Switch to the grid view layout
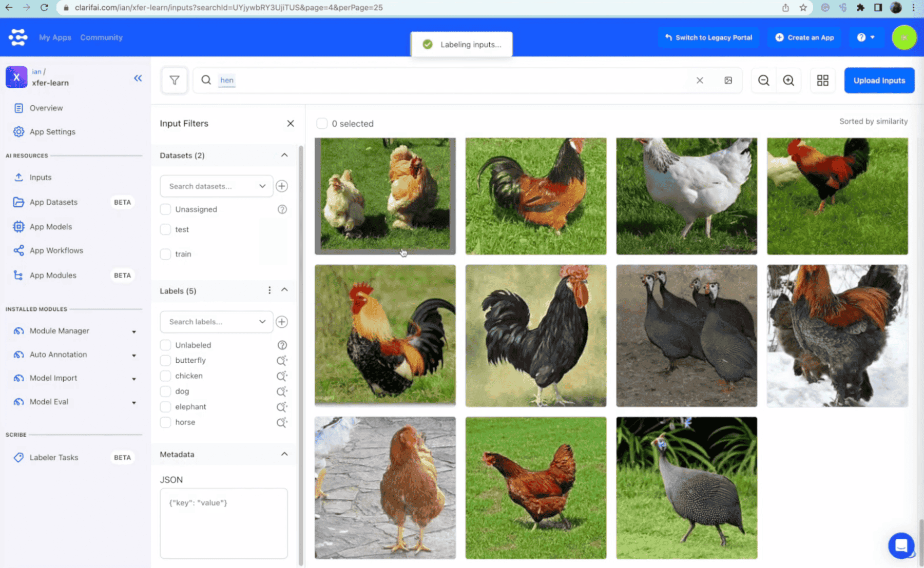The width and height of the screenshot is (924, 568). tap(822, 81)
